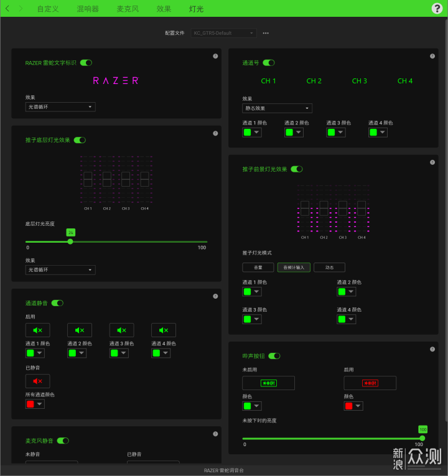The image size is (448, 476).
Task: Open 通道静音 通道 1 颜色 dropdown
Action: tap(35, 353)
